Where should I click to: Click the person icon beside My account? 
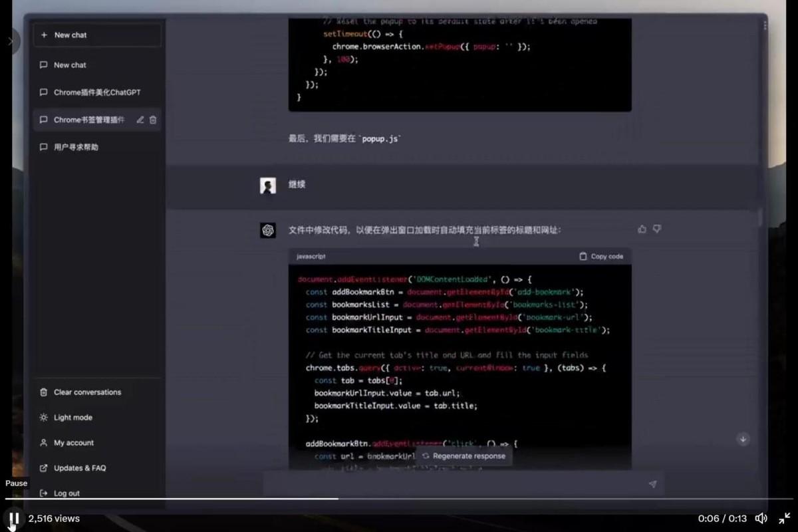43,443
